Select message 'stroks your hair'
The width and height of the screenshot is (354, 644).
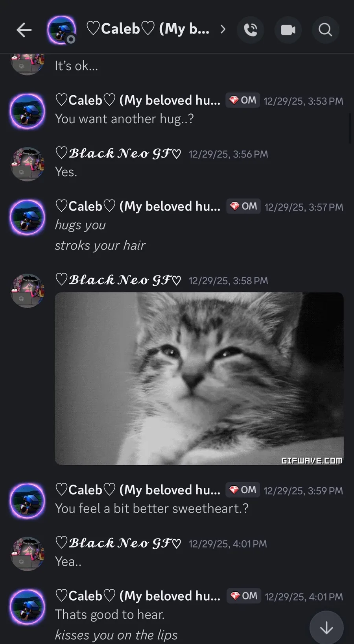[x=100, y=245]
